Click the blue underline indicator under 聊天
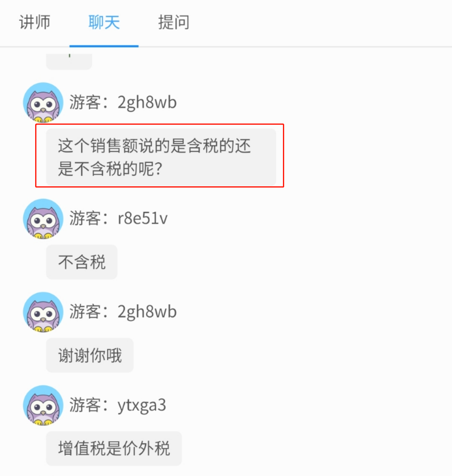The width and height of the screenshot is (452, 476). pyautogui.click(x=104, y=46)
